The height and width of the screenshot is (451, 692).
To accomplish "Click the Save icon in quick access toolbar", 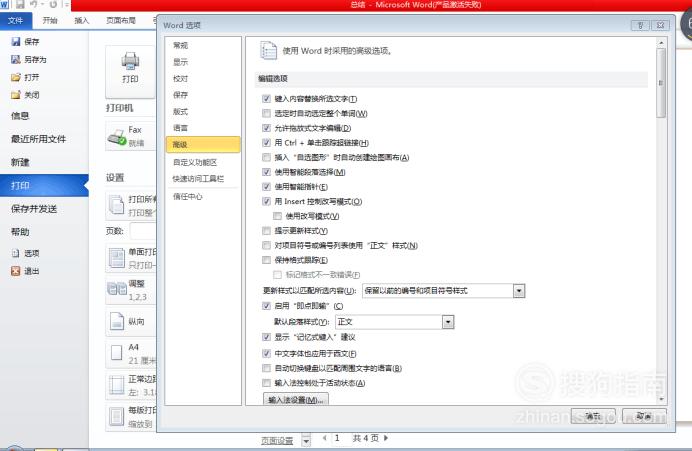I will [x=20, y=5].
